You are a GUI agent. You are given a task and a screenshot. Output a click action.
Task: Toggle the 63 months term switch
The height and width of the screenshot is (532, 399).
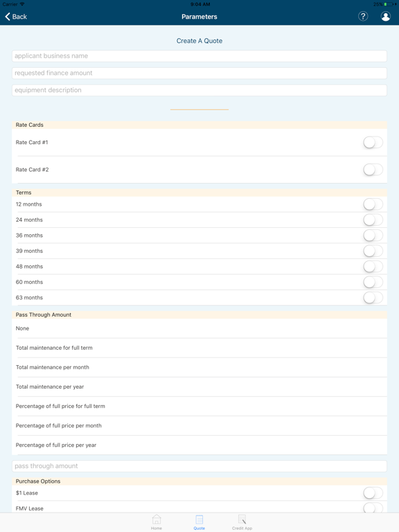373,298
